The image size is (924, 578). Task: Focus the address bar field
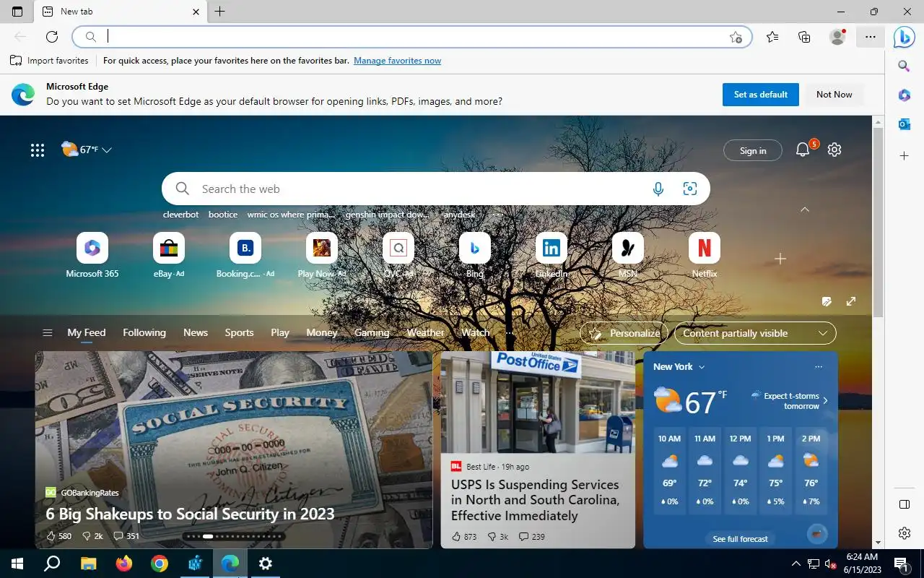(x=411, y=37)
